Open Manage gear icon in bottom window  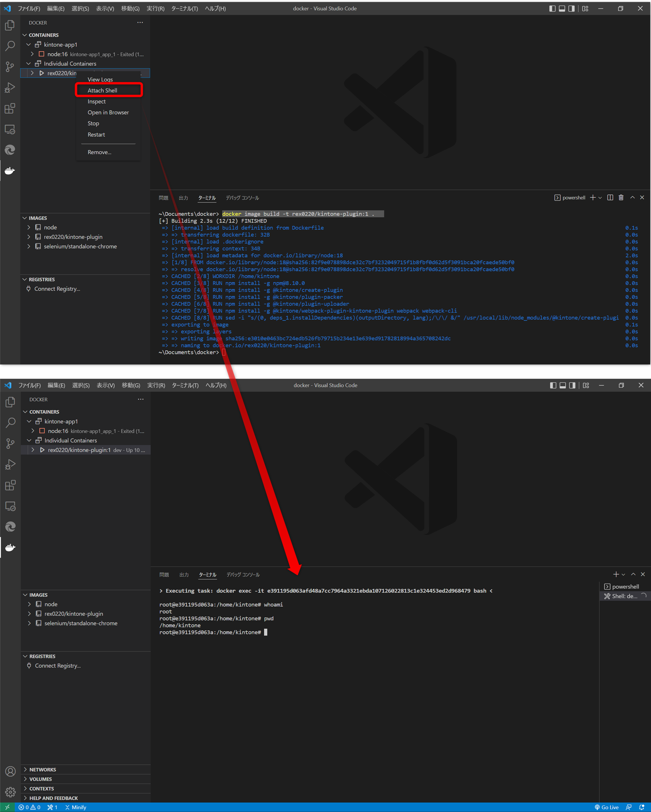click(x=10, y=792)
